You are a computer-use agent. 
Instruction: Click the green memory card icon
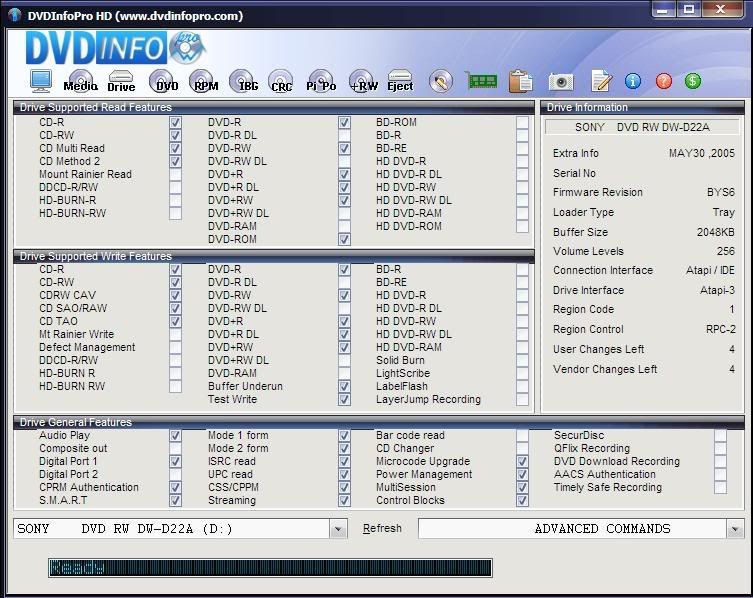(x=481, y=81)
